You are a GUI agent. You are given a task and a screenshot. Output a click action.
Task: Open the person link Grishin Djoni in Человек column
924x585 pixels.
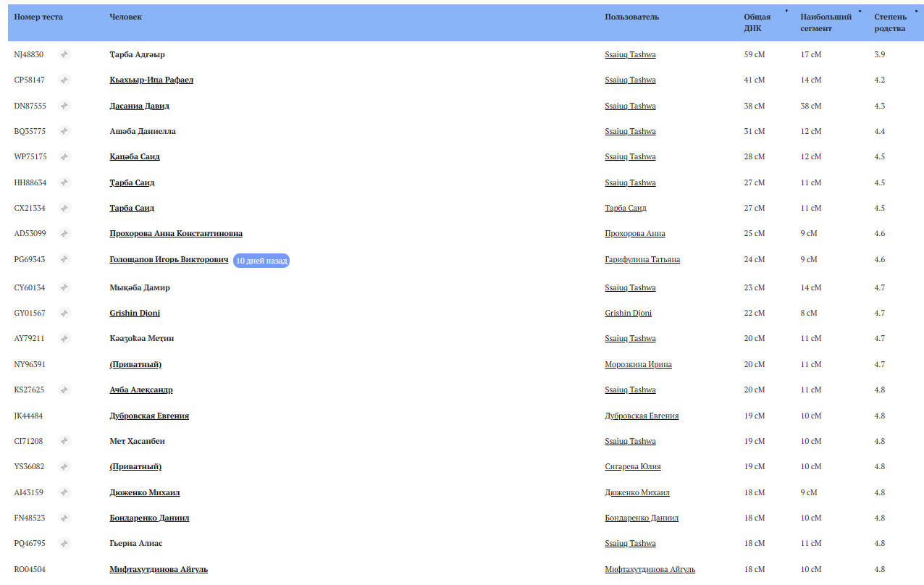pyautogui.click(x=135, y=313)
